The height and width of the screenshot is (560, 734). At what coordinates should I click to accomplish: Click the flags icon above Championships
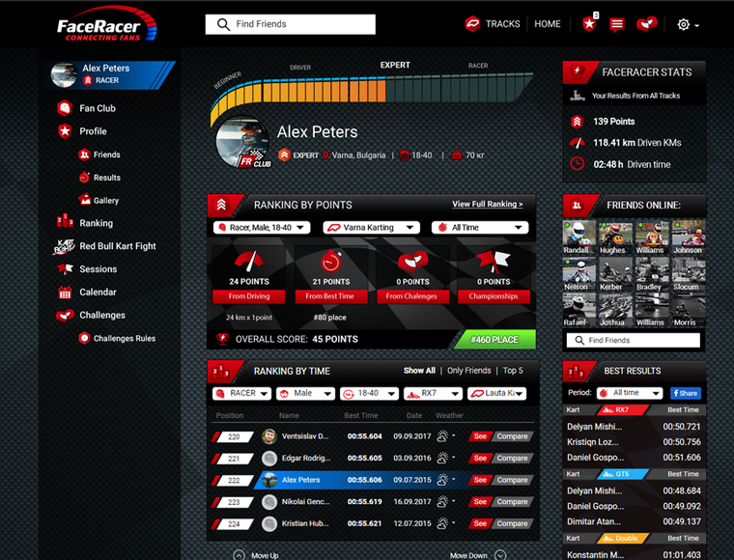point(493,262)
